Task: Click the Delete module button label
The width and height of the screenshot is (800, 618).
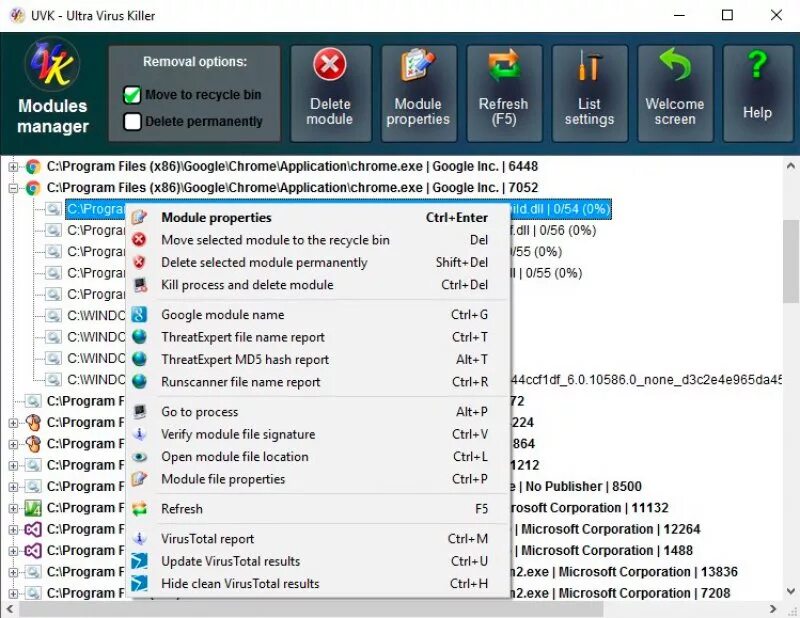Action: click(330, 111)
